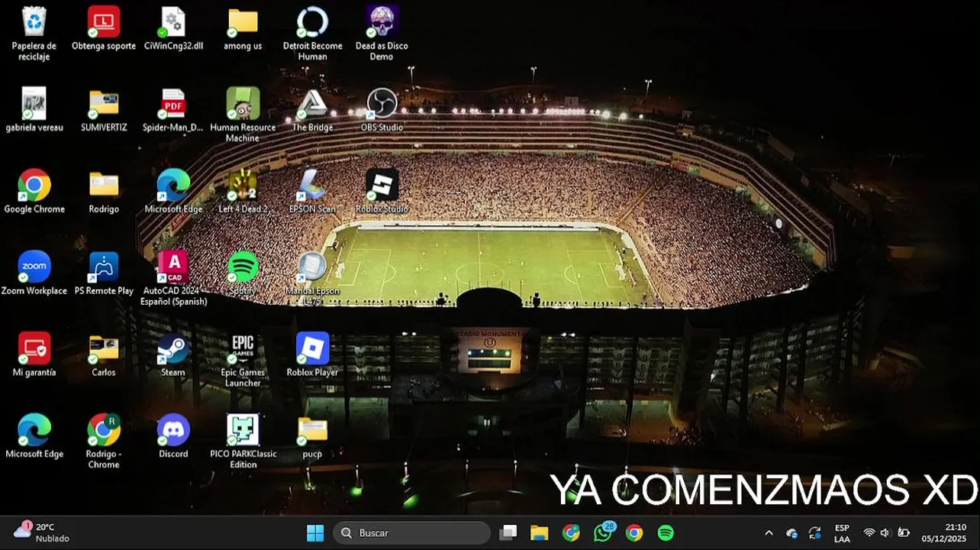Open Discord desktop shortcut

pyautogui.click(x=173, y=437)
